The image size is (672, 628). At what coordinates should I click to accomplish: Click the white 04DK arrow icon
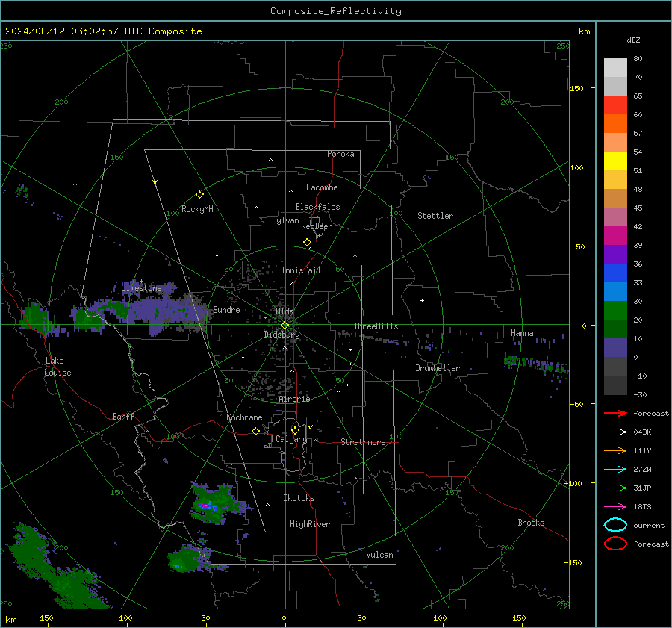click(615, 432)
